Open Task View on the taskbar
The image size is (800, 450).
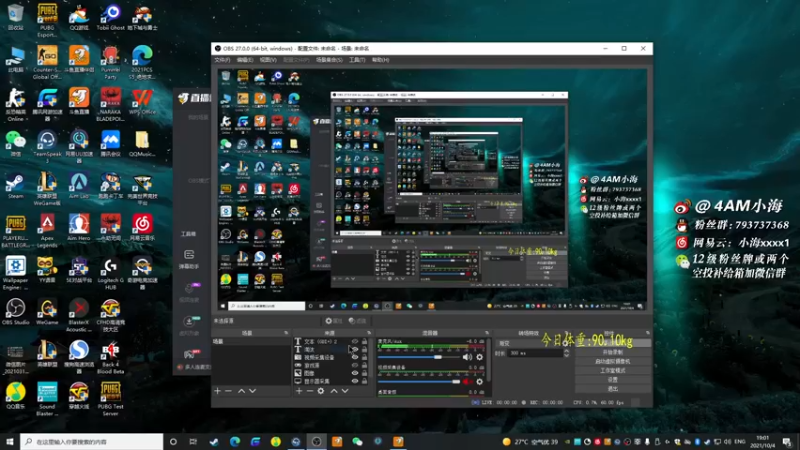tap(193, 441)
